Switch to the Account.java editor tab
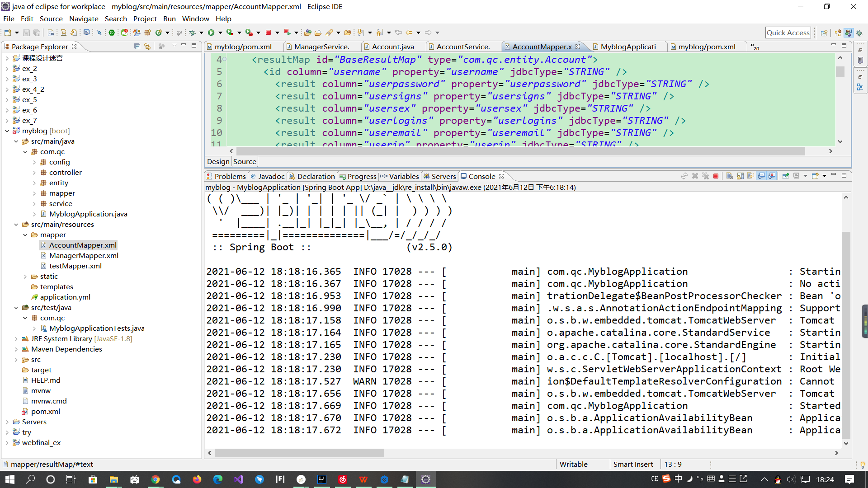 click(392, 47)
